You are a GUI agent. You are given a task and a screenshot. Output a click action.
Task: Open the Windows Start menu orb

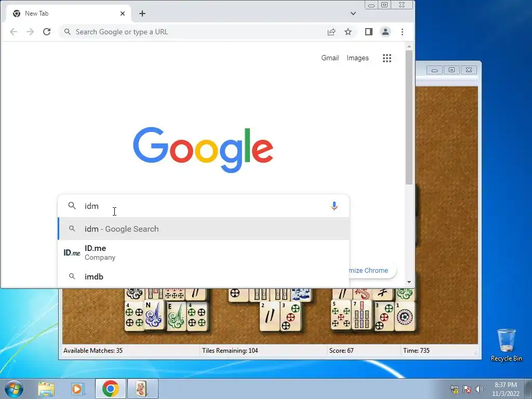[x=14, y=389]
